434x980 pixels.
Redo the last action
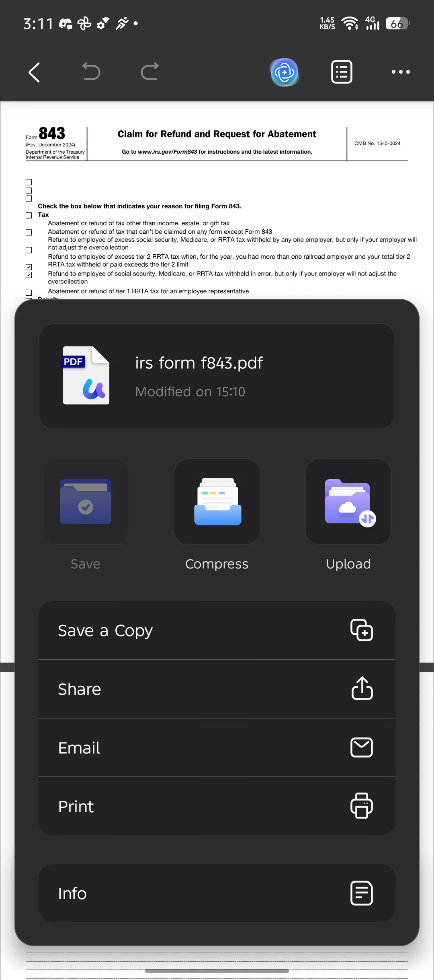(149, 72)
